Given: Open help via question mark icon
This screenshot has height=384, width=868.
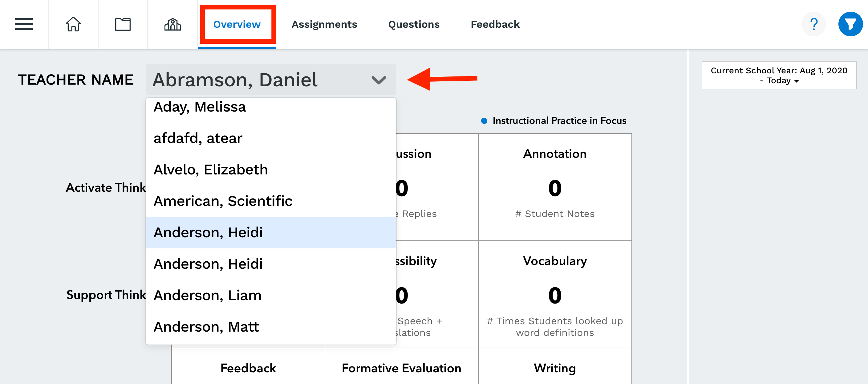Looking at the screenshot, I should pos(814,24).
